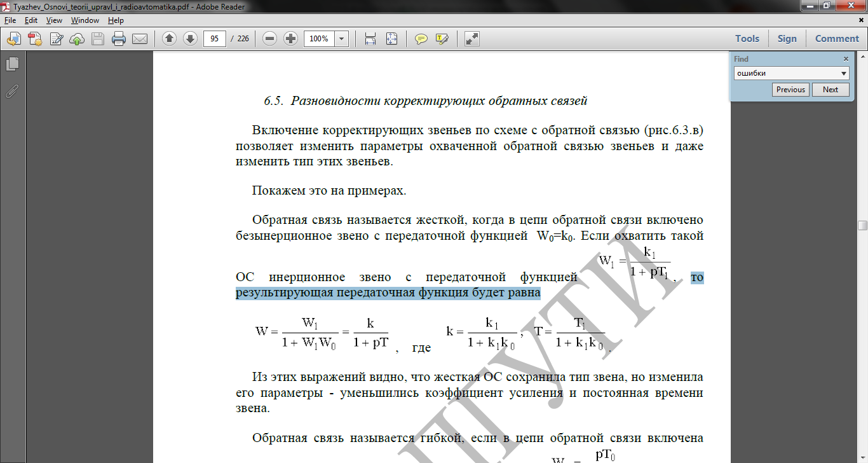Click the Send by email envelope icon

point(140,39)
